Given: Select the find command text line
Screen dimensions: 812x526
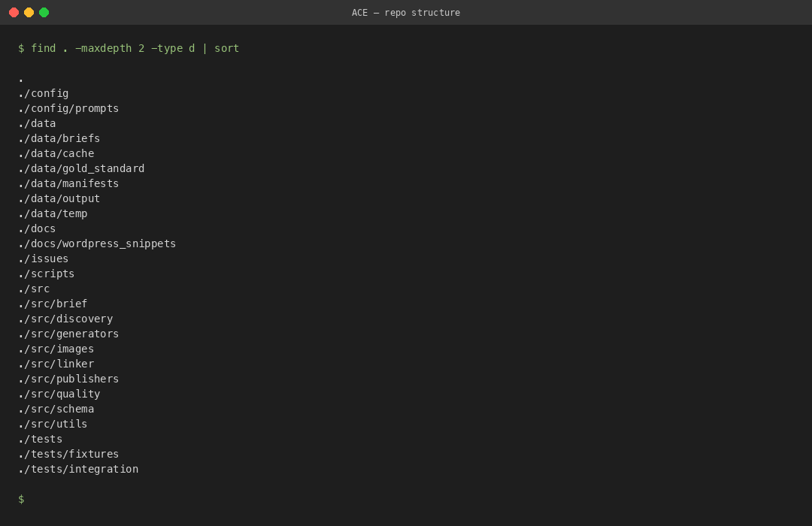Looking at the screenshot, I should pos(128,48).
